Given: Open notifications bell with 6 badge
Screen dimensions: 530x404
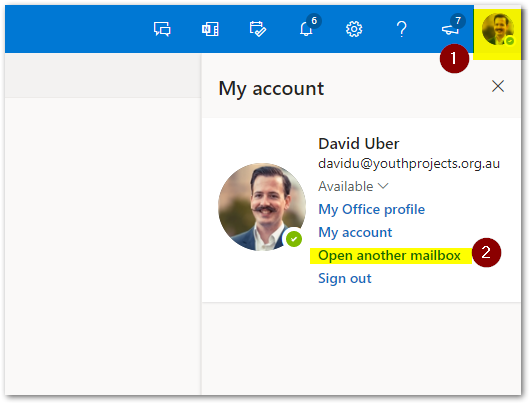Looking at the screenshot, I should pos(309,26).
